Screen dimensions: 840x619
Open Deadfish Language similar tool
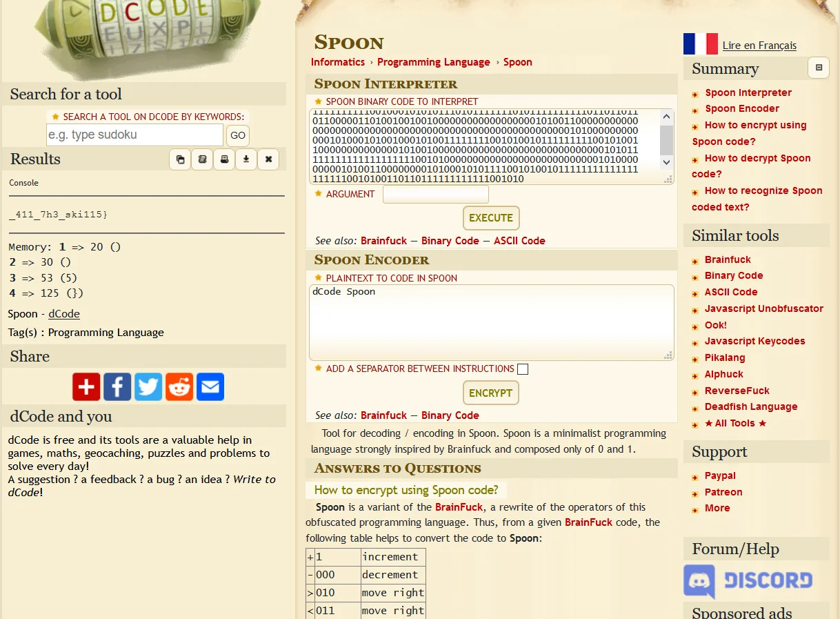tap(751, 406)
